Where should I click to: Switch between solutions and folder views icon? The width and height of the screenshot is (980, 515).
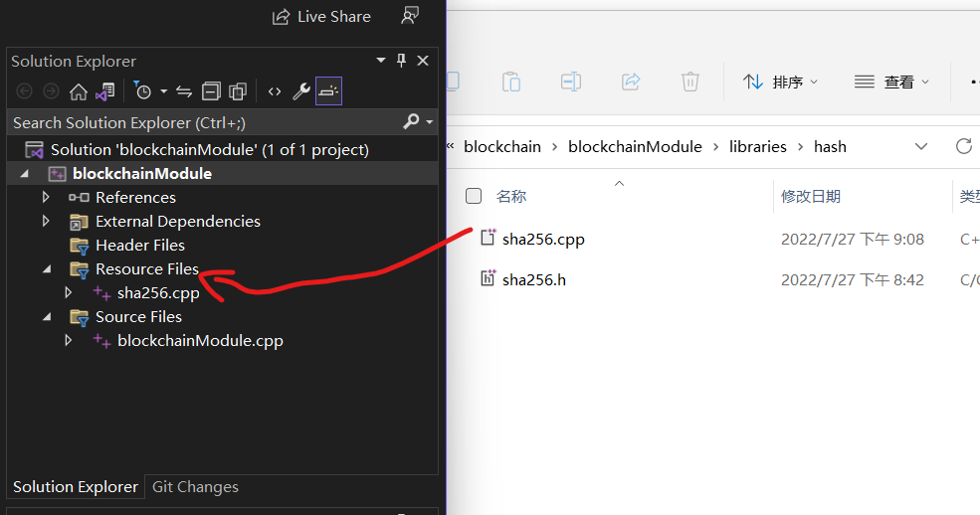tap(105, 91)
